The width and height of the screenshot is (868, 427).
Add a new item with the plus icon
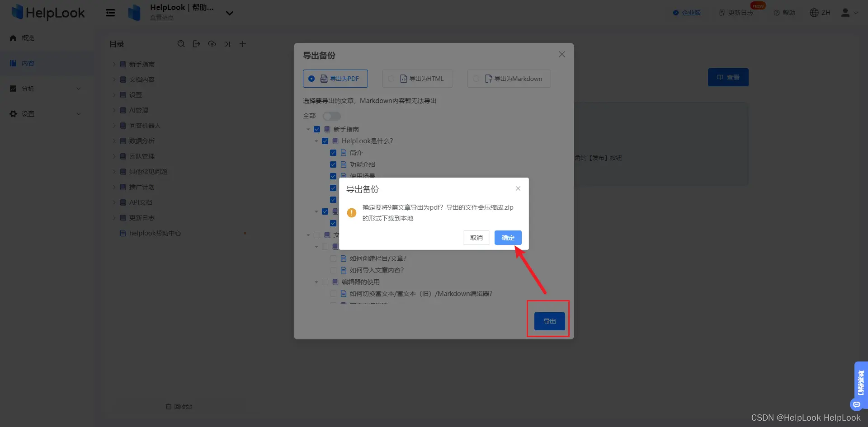[x=243, y=44]
